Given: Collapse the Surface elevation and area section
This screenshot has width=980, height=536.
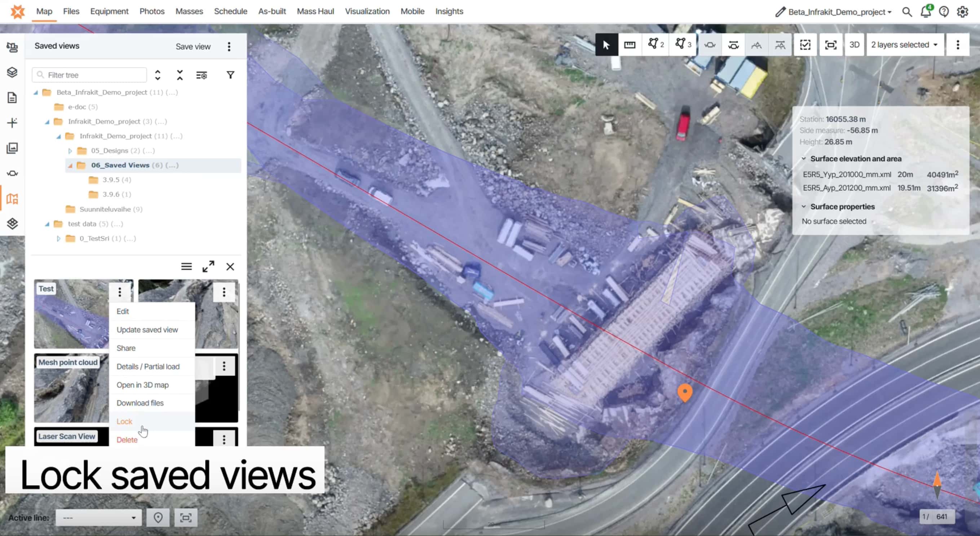Looking at the screenshot, I should coord(803,159).
